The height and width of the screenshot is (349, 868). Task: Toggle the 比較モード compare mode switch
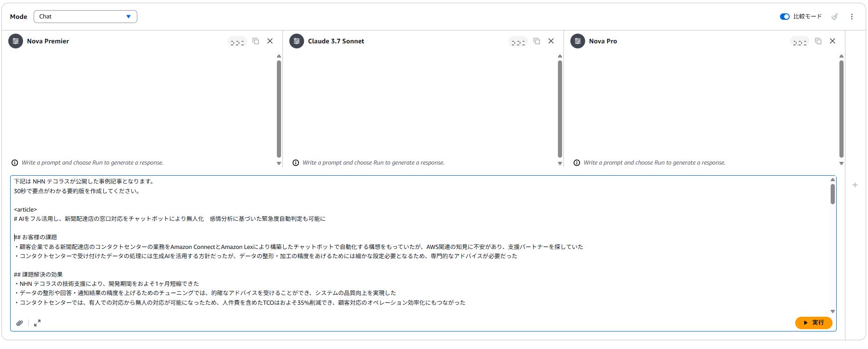785,17
